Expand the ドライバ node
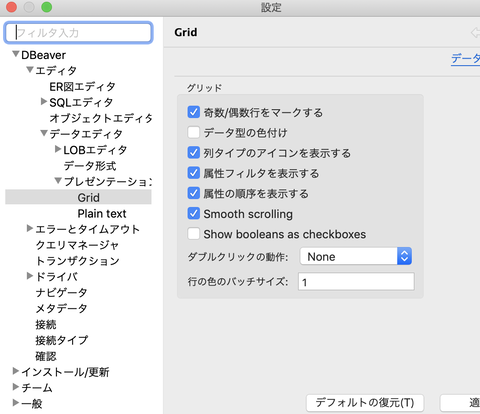This screenshot has width=480, height=414. (x=30, y=276)
